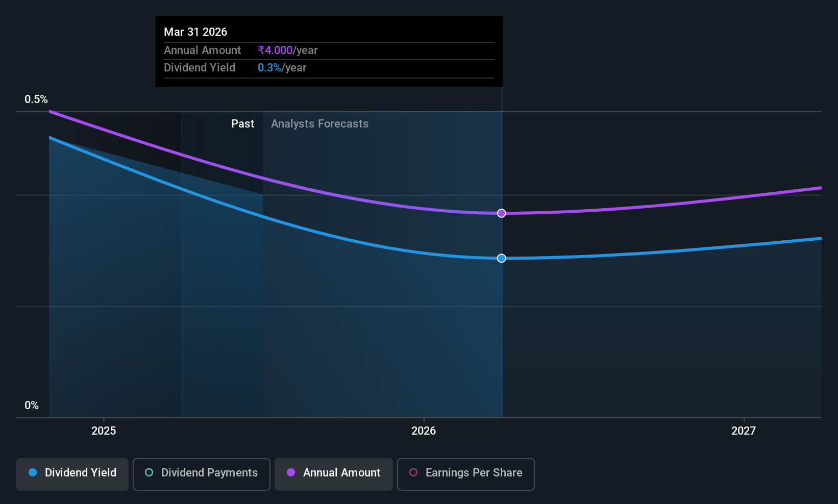Click the 0.3%/year dividend yield value

pyautogui.click(x=282, y=67)
